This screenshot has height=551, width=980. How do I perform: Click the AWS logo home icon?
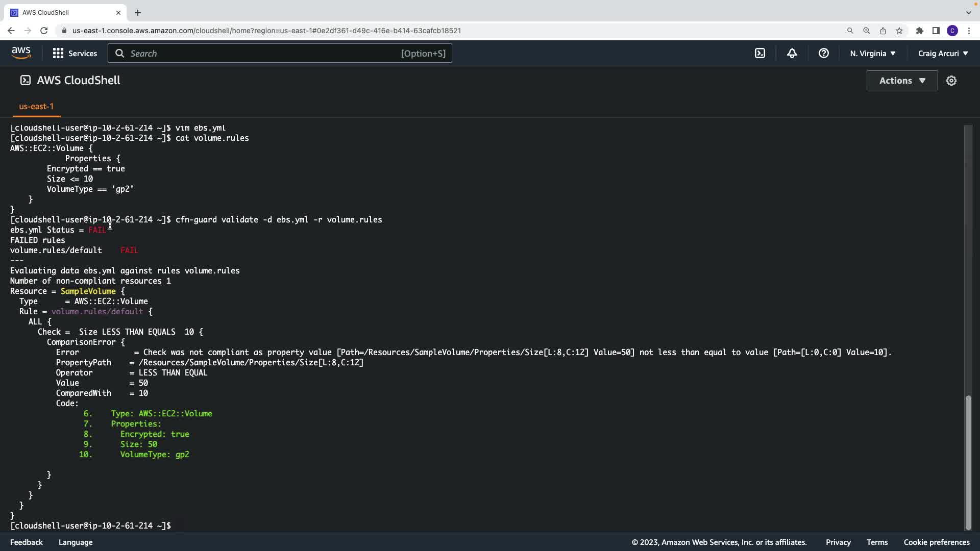(21, 53)
